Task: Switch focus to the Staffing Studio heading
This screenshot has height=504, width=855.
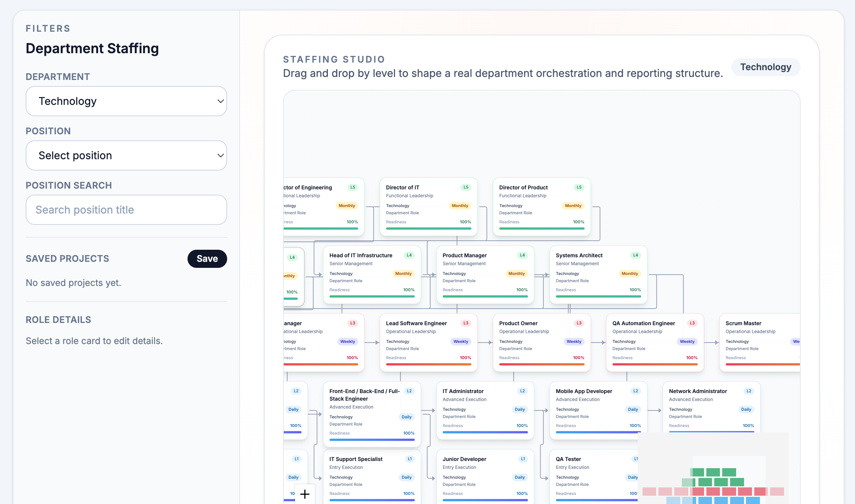Action: [x=334, y=59]
